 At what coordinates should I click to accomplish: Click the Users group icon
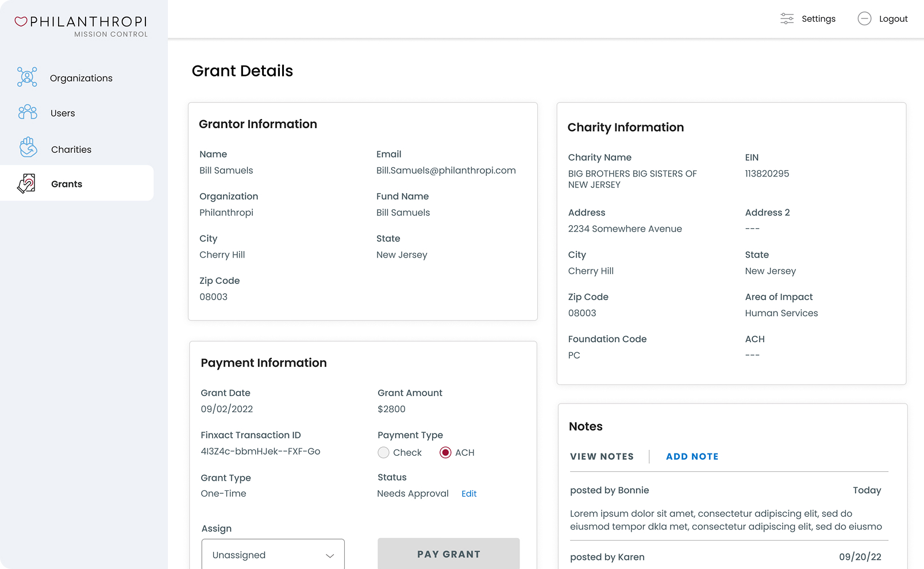27,112
